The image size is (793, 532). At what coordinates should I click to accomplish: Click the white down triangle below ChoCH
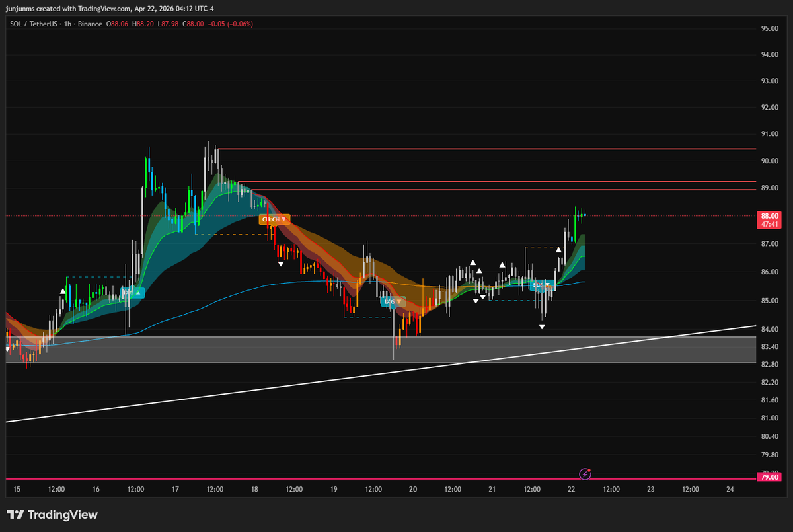click(281, 264)
